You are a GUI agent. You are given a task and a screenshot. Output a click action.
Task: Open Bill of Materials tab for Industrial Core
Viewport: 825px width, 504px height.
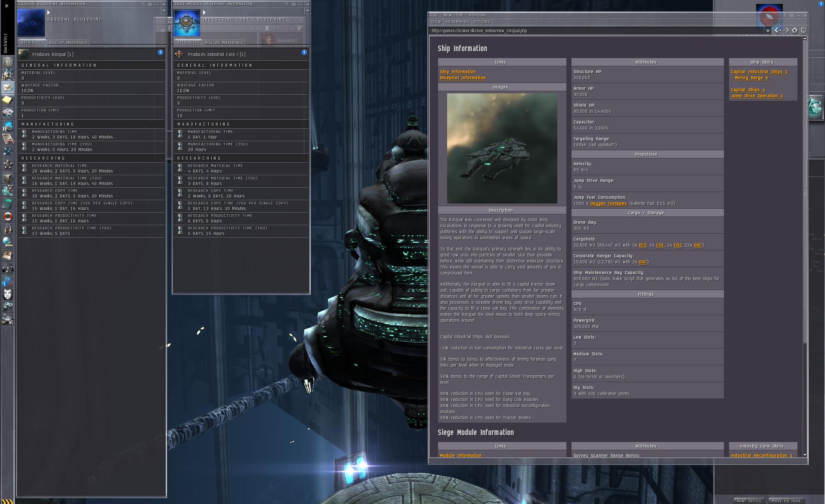[224, 43]
